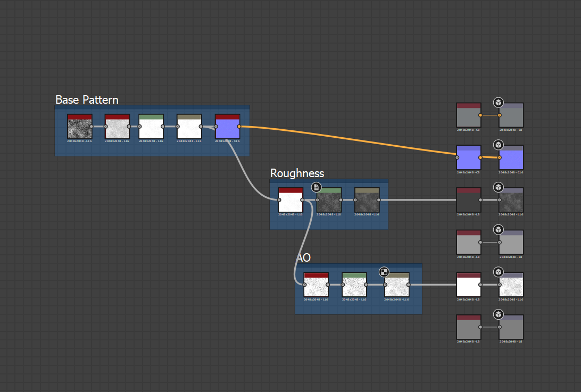Image resolution: width=581 pixels, height=392 pixels.
Task: Click the input pin of the AO red-header node
Action: 304,285
